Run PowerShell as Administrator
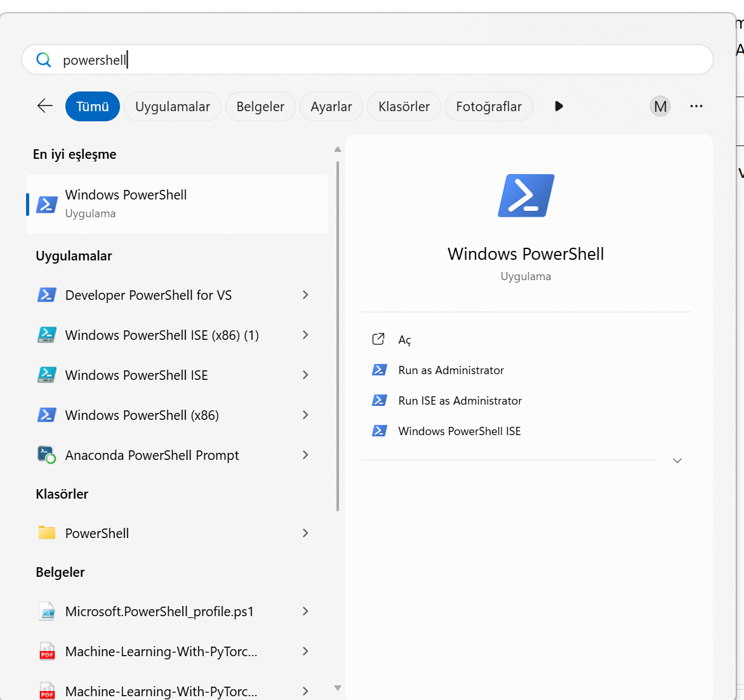 [x=451, y=370]
